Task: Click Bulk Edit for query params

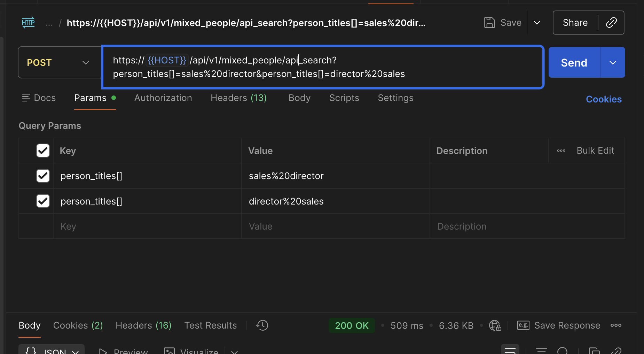Action: pyautogui.click(x=595, y=151)
